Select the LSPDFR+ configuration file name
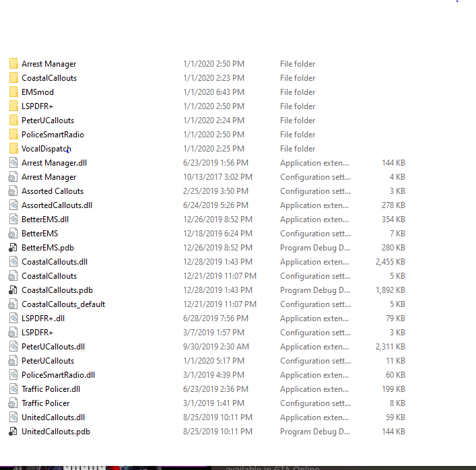The image size is (476, 470). pos(37,333)
